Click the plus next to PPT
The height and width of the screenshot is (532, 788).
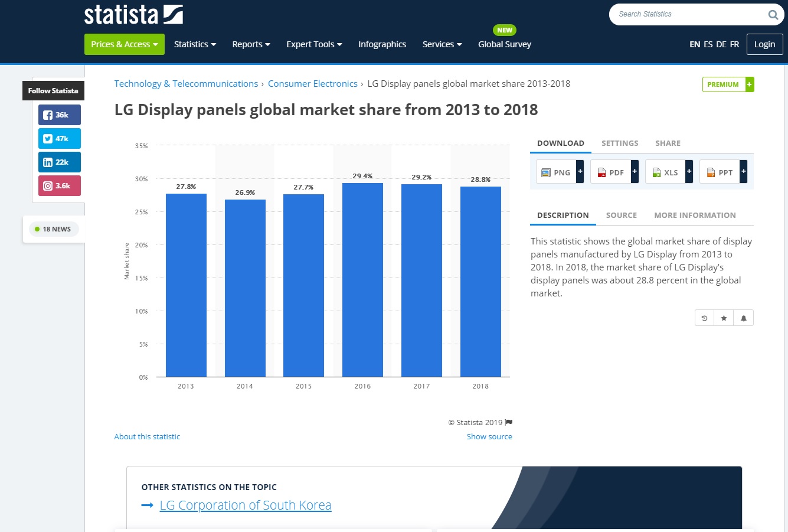tap(743, 172)
